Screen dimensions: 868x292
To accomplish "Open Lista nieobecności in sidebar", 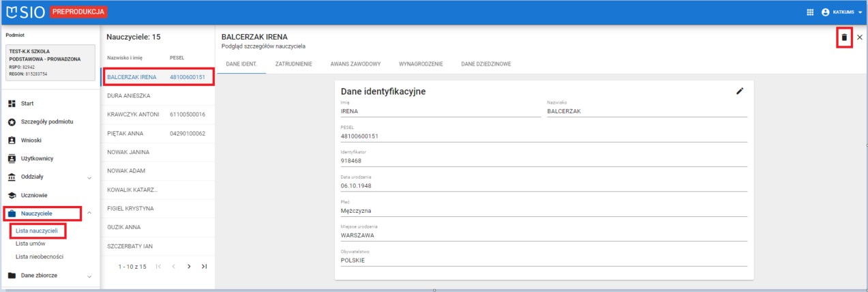I will (40, 257).
